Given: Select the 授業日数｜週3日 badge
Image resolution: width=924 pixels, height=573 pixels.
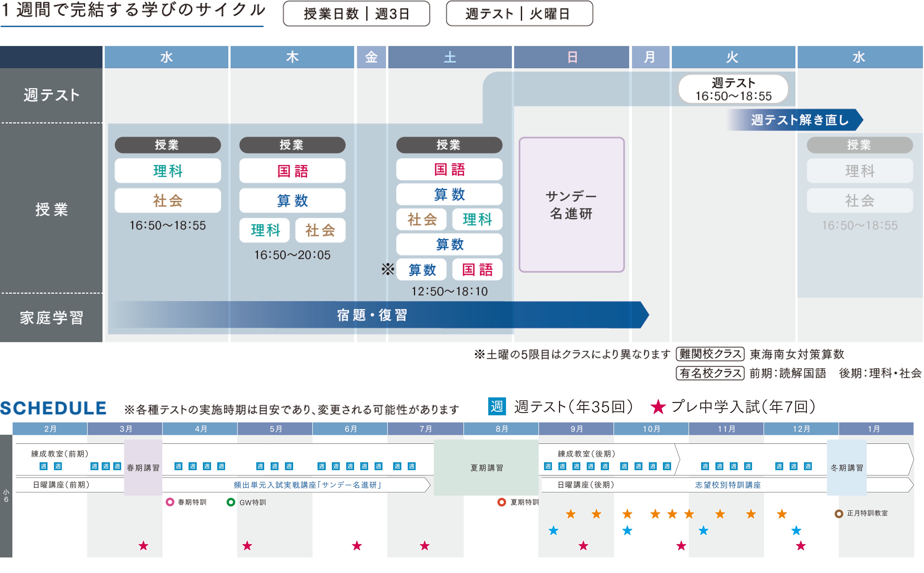Looking at the screenshot, I should point(357,14).
